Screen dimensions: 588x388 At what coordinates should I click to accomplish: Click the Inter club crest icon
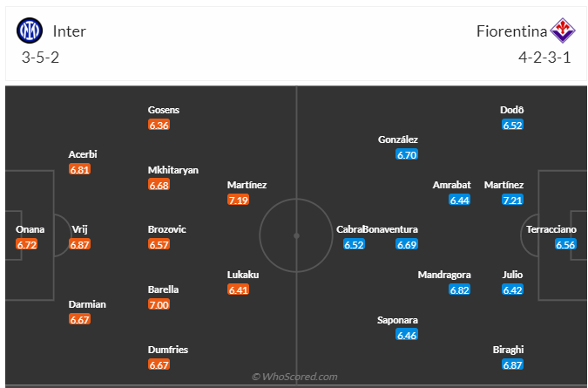coord(30,31)
